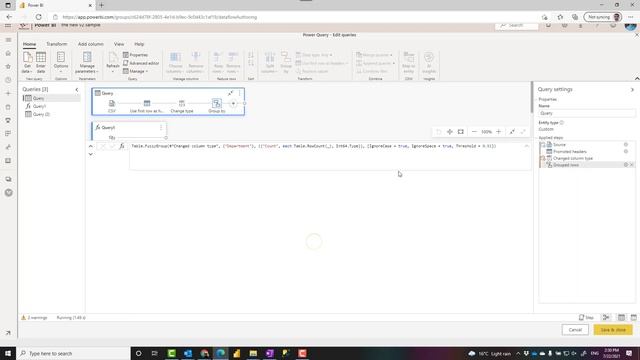640x360 pixels.
Task: Edit the query Name field
Action: [587, 113]
